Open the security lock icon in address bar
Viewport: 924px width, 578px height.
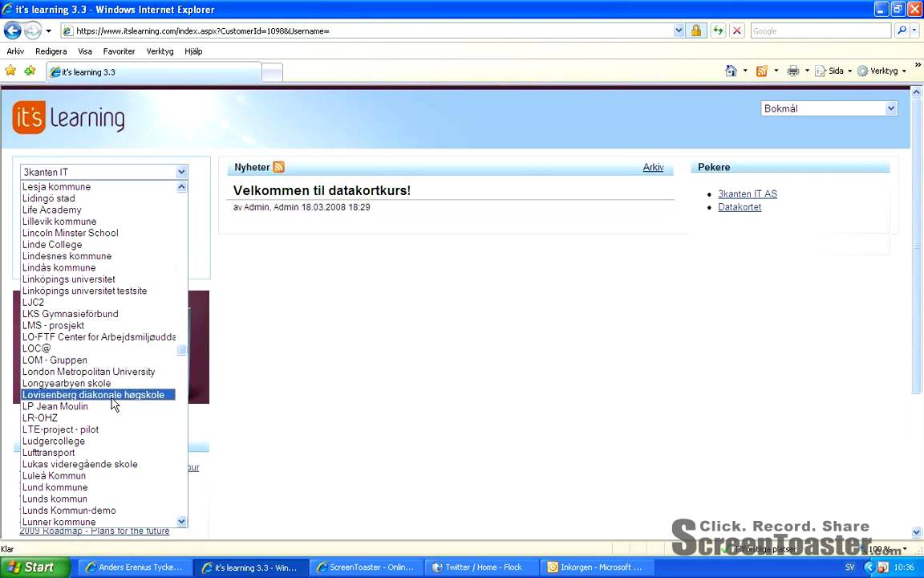coord(696,31)
